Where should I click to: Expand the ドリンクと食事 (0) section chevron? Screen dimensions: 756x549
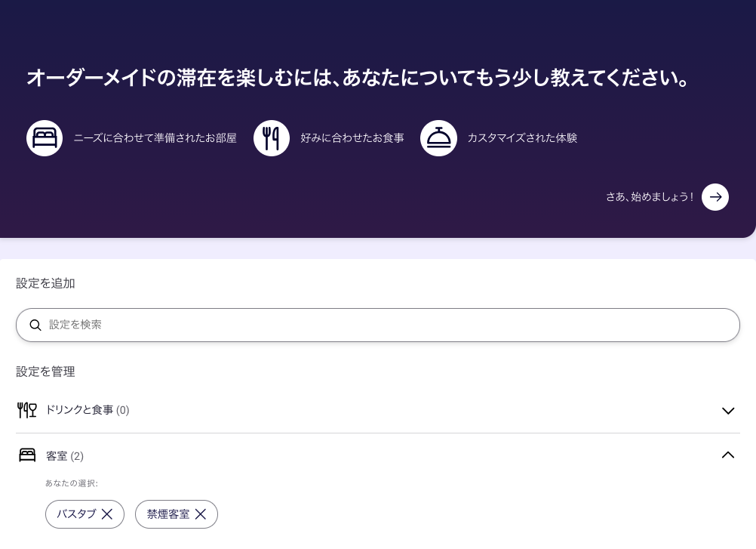[728, 411]
